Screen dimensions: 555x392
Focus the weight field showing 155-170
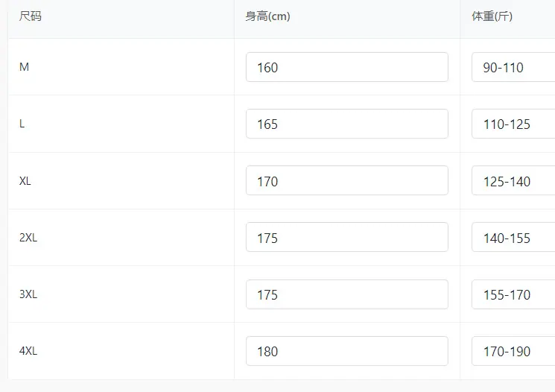point(513,294)
